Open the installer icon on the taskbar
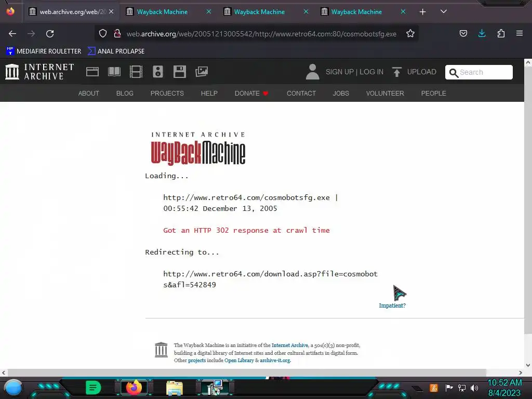The height and width of the screenshot is (399, 532). coord(215,388)
